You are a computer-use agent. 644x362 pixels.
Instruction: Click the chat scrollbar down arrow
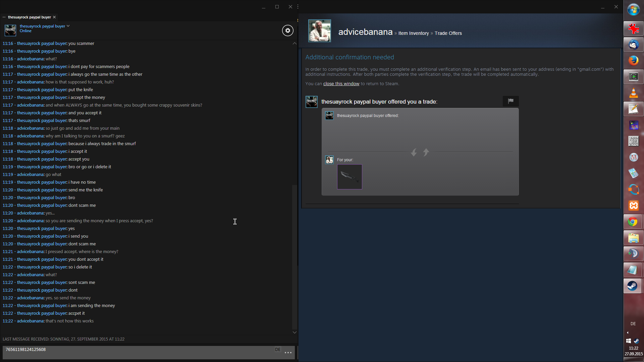[294, 332]
